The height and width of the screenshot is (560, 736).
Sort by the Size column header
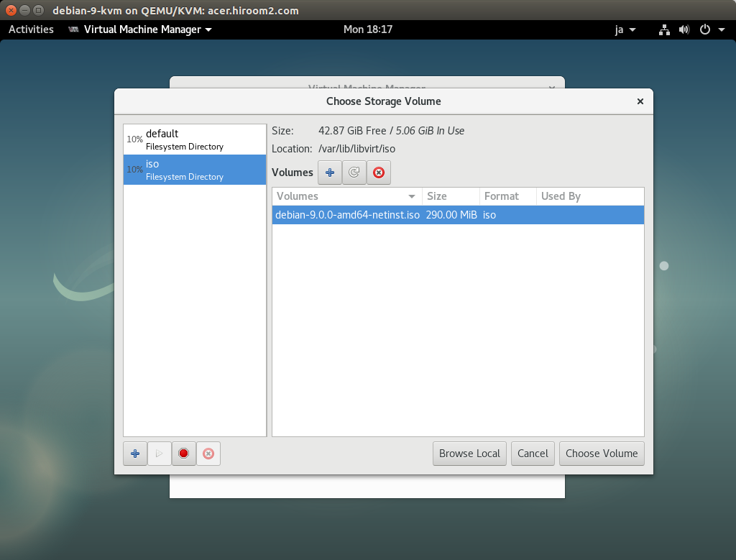(x=451, y=196)
